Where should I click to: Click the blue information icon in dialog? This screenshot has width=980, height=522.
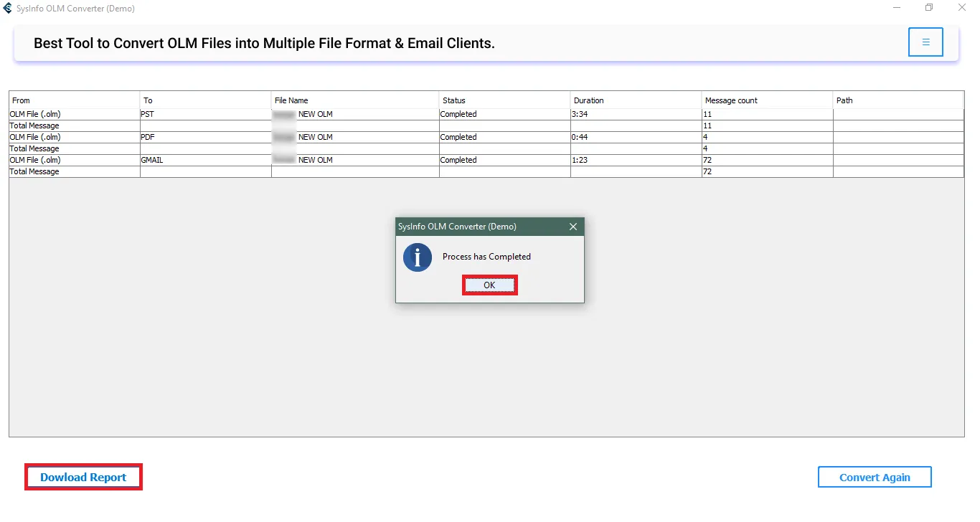pyautogui.click(x=417, y=257)
